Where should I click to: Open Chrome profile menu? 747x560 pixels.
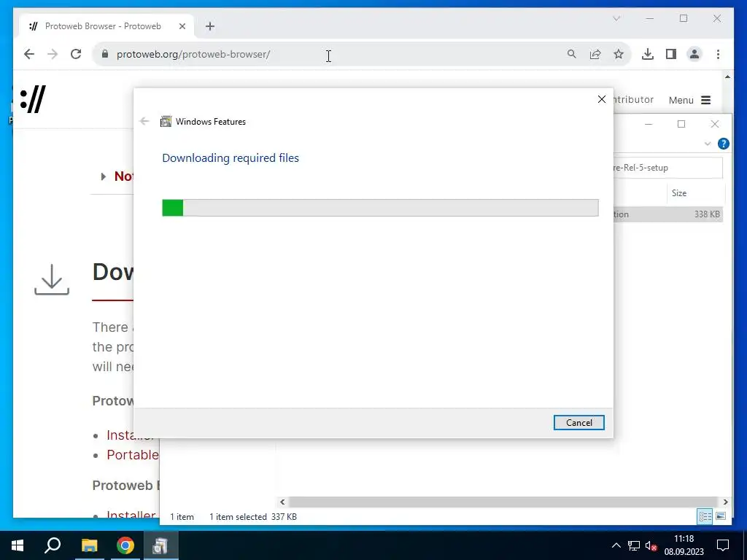(694, 54)
